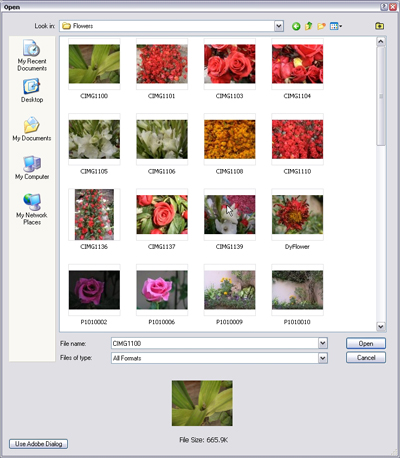
Task: Click the green Back navigation arrow
Action: click(x=296, y=26)
